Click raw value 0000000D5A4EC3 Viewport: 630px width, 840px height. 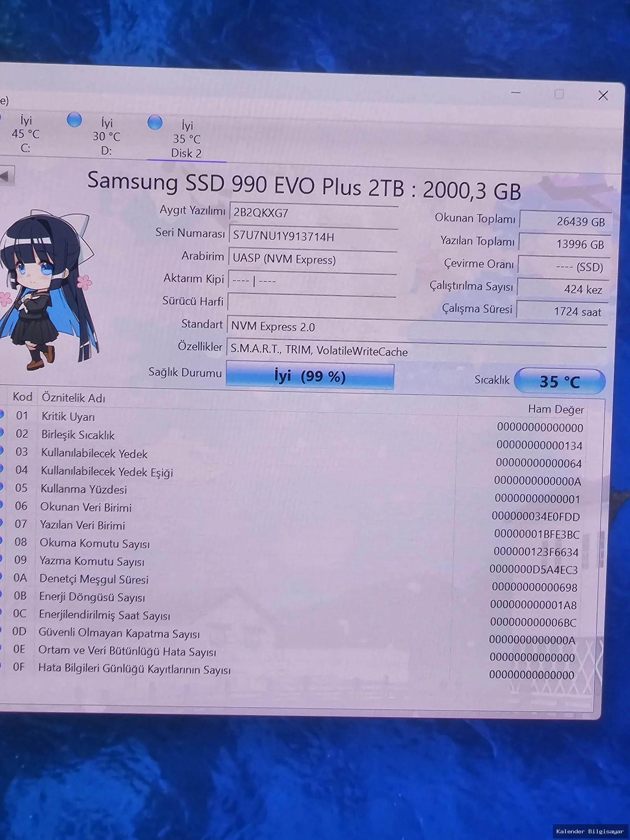point(534,570)
